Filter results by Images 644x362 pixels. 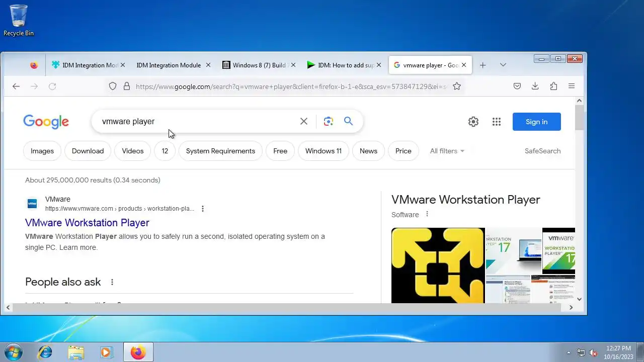tap(42, 151)
